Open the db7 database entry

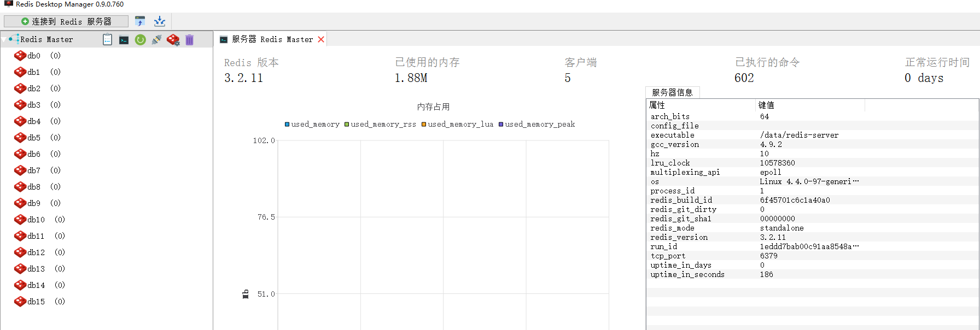[34, 170]
